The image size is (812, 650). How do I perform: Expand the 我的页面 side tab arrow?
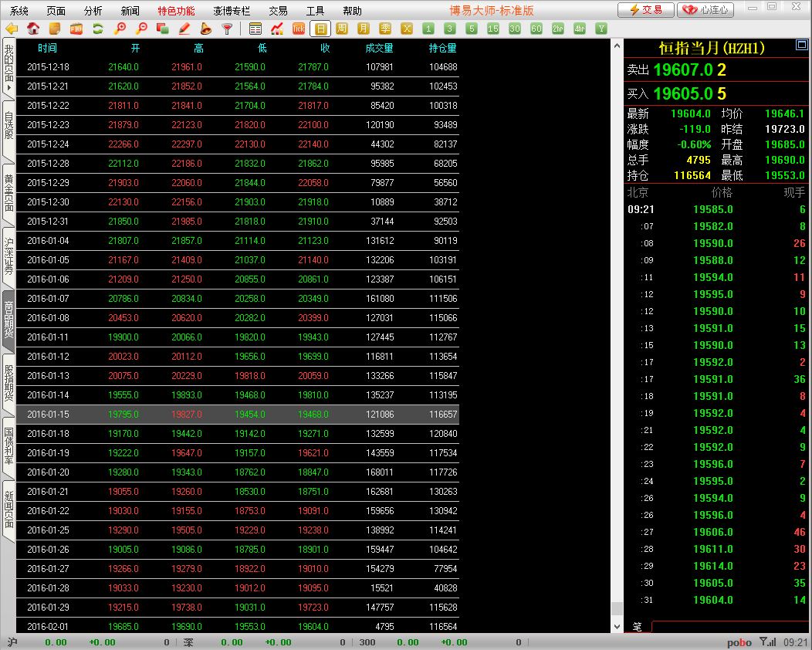tap(8, 89)
